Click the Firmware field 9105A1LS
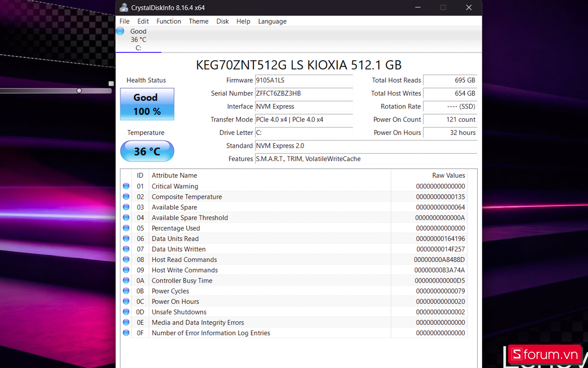588x368 pixels. [304, 80]
